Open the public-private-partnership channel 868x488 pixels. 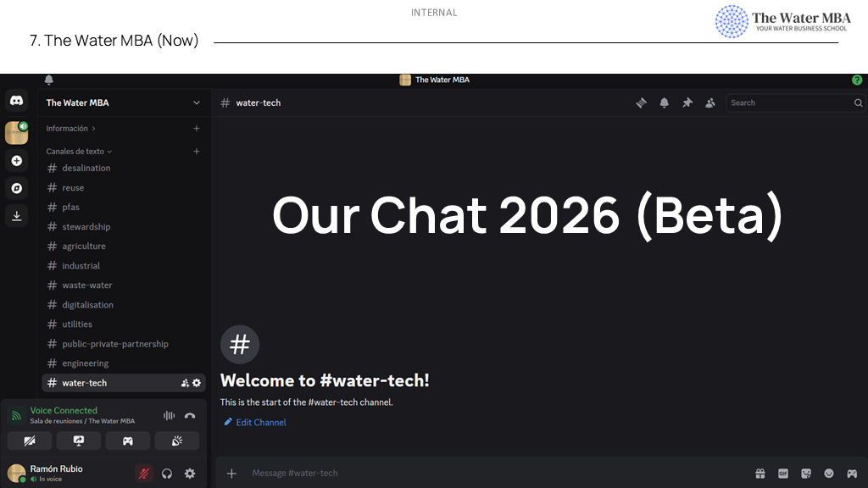point(124,344)
